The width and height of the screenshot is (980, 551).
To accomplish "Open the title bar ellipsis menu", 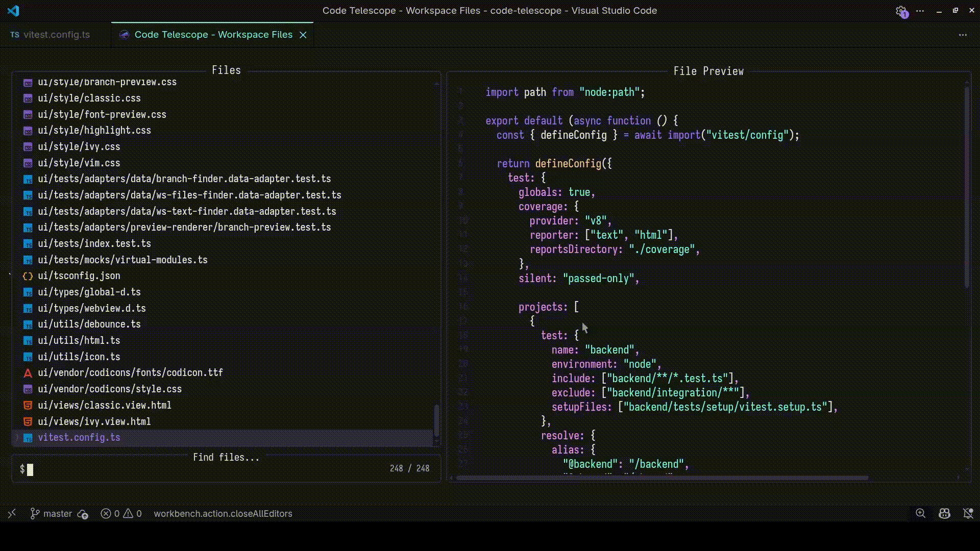I will (x=920, y=11).
